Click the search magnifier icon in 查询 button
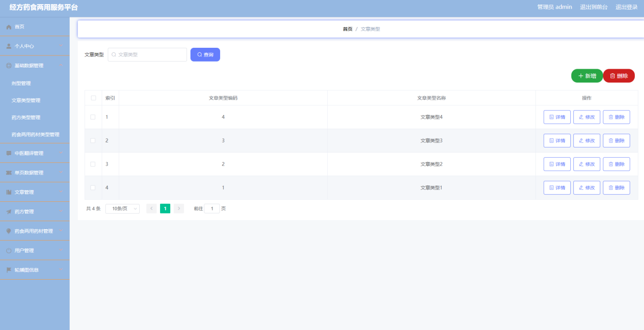This screenshot has height=330, width=644. pyautogui.click(x=198, y=54)
